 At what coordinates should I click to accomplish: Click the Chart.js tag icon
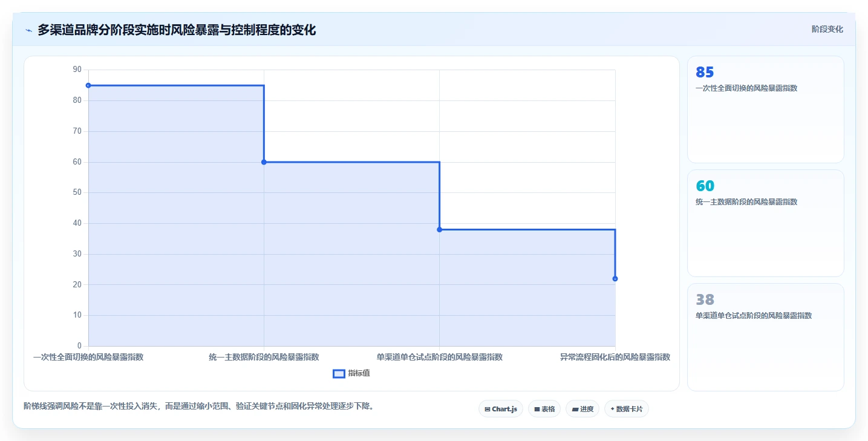click(488, 410)
